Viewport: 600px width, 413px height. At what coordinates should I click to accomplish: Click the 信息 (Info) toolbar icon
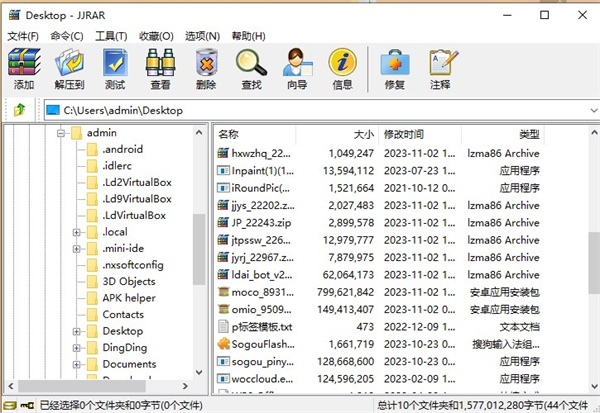(342, 62)
